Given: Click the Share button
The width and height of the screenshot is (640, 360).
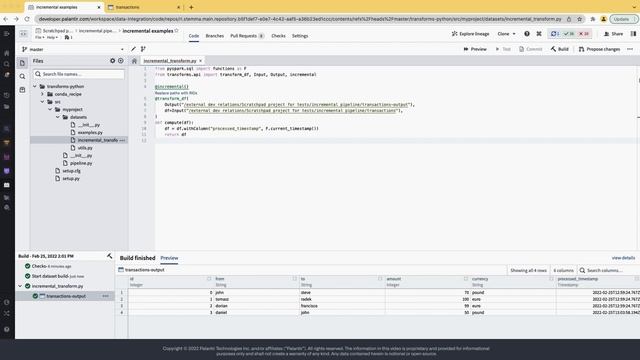Looking at the screenshot, I should [x=613, y=34].
